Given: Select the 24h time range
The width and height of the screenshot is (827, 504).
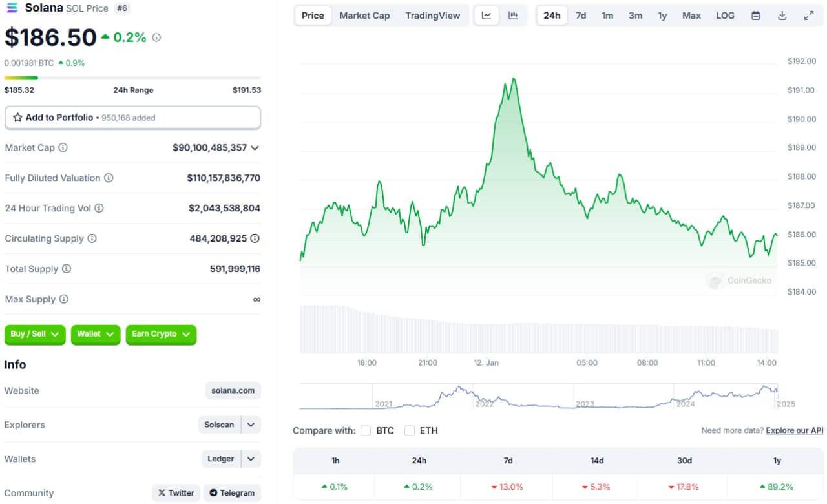Looking at the screenshot, I should pos(552,16).
